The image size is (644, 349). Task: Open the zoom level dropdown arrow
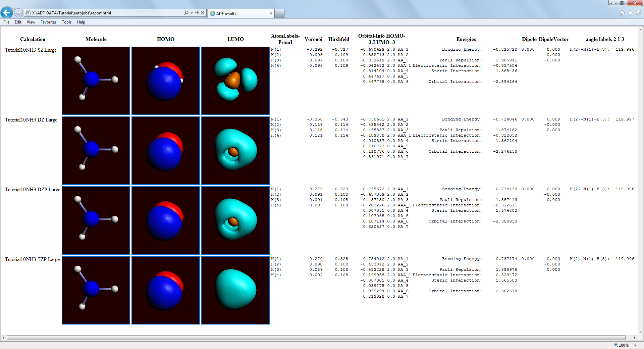(x=635, y=345)
